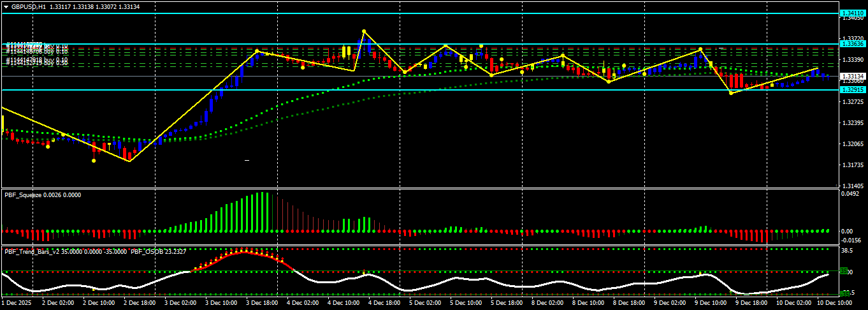Viewport: 868px width, 310px height.
Task: Click the 1 Dec 2025 time axis label
Action: tap(17, 302)
